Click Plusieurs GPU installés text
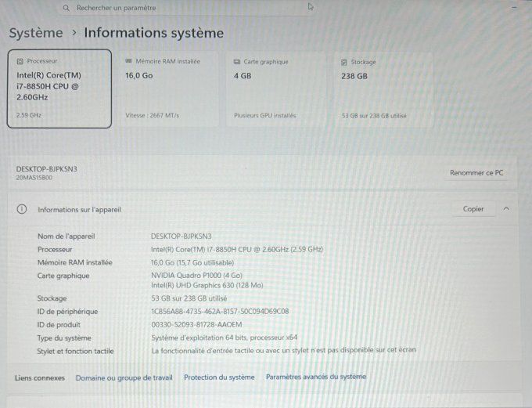Image resolution: width=532 pixels, height=408 pixels. point(265,115)
